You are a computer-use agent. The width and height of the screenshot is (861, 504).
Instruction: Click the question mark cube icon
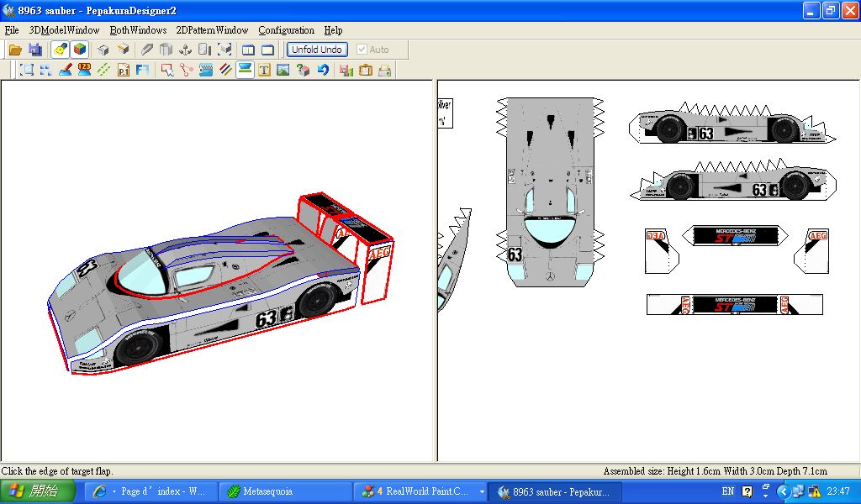pyautogui.click(x=303, y=71)
